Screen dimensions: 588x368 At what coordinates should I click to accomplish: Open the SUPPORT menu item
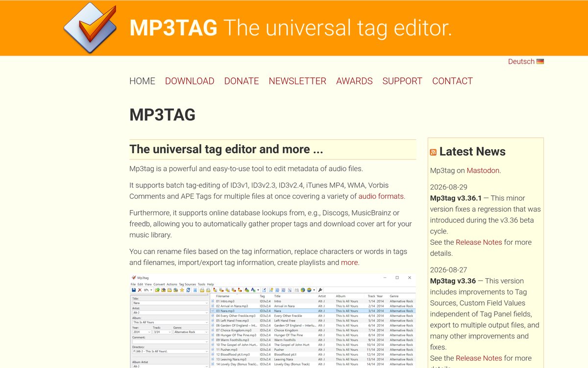[402, 81]
